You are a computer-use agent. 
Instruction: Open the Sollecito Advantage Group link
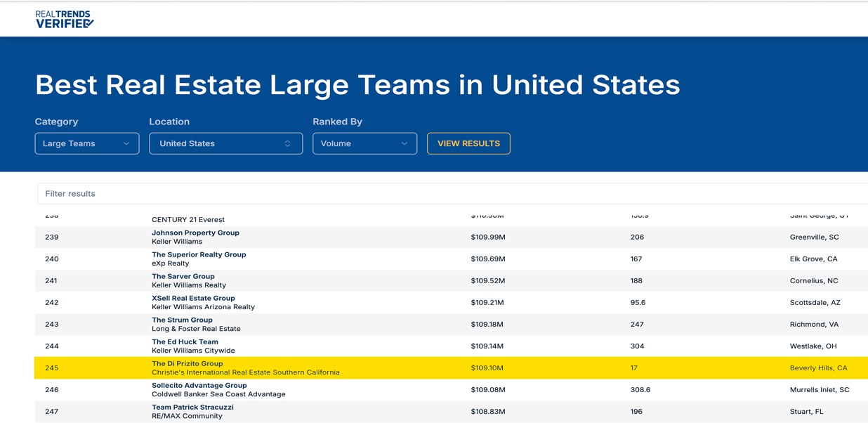199,385
